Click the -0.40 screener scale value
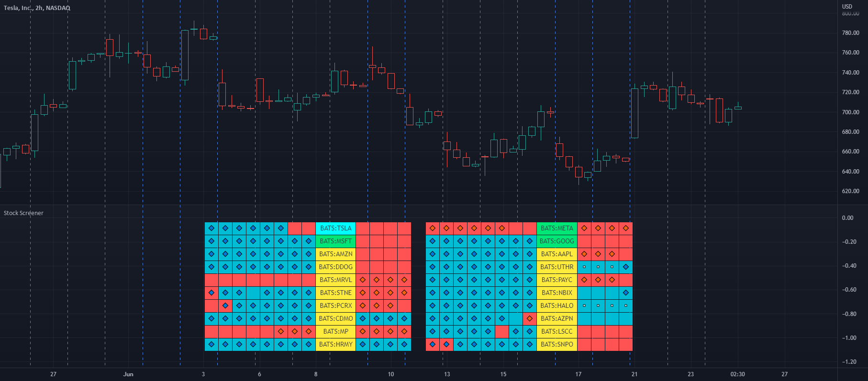868x381 pixels. 849,266
